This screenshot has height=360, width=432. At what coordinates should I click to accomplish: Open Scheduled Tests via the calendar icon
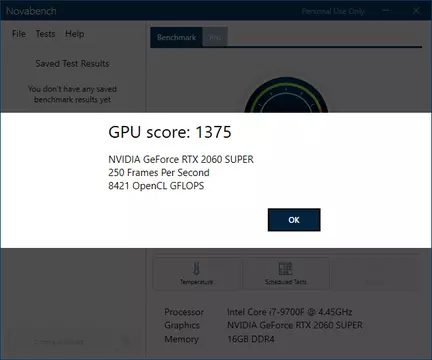pyautogui.click(x=285, y=268)
